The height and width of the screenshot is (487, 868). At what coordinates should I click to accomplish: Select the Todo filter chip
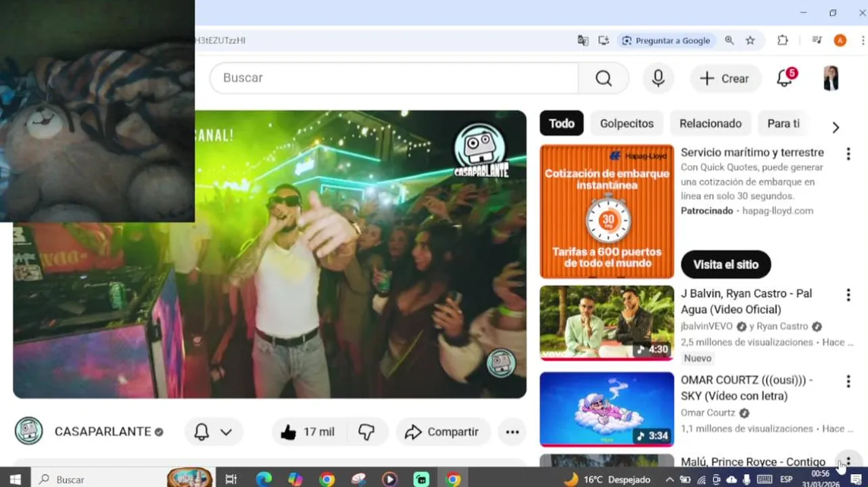pos(561,124)
